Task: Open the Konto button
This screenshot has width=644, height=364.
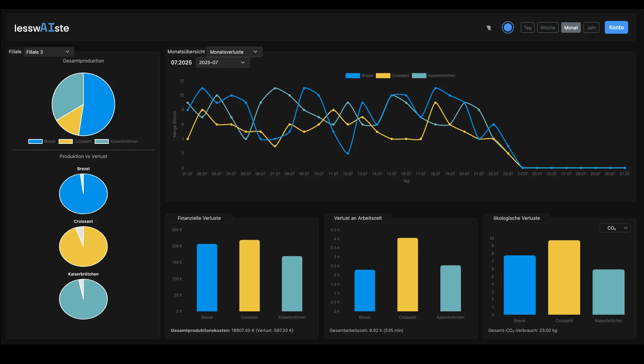Action: click(x=616, y=28)
